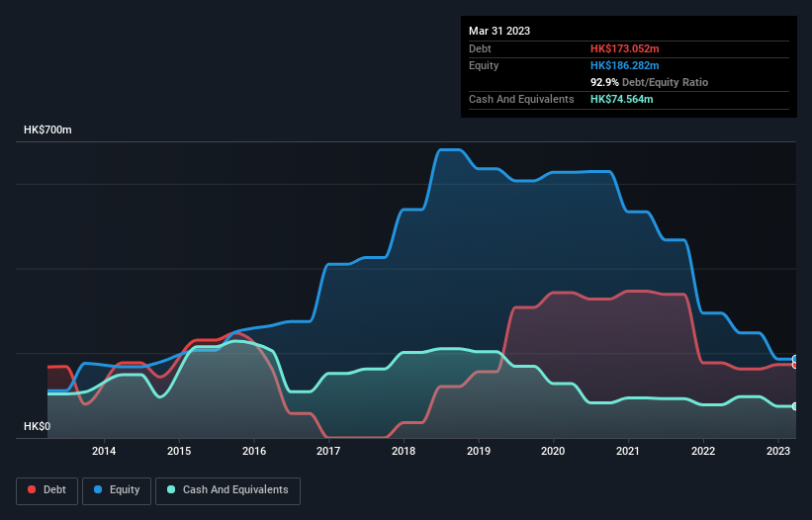This screenshot has width=812, height=520.
Task: Click the Equity row label in tooltip
Action: (484, 65)
